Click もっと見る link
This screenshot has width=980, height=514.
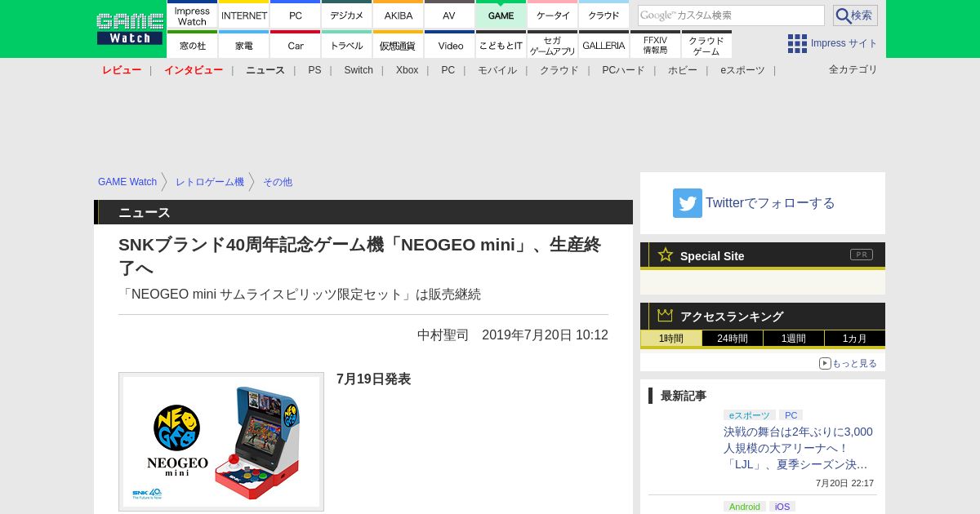854,363
